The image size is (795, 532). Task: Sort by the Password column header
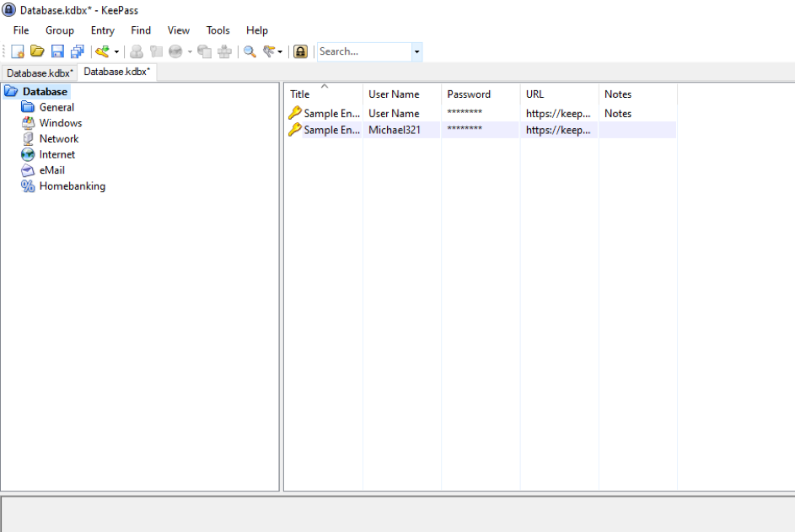481,94
